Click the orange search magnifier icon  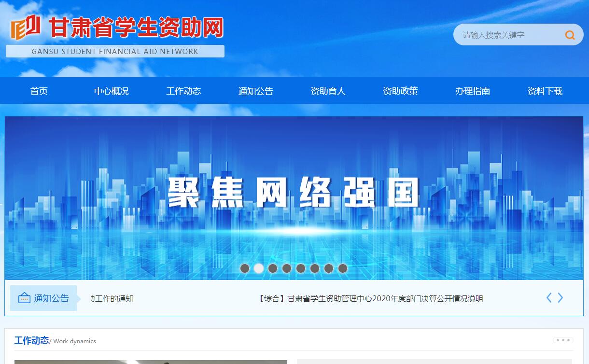570,35
